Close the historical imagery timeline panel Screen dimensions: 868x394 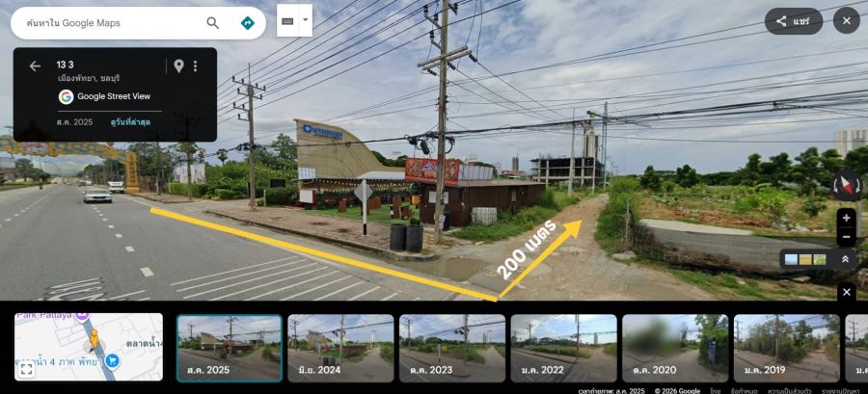point(846,292)
